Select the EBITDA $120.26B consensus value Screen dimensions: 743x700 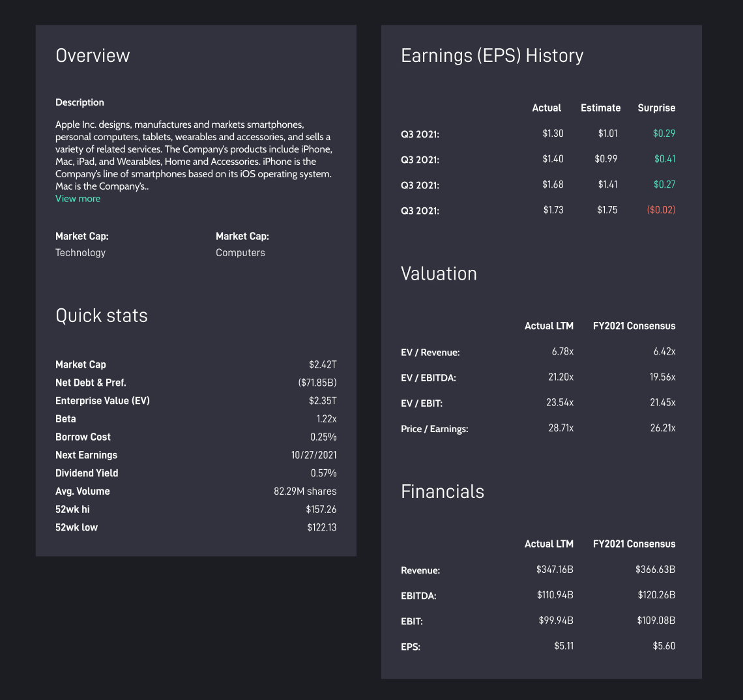pos(656,595)
